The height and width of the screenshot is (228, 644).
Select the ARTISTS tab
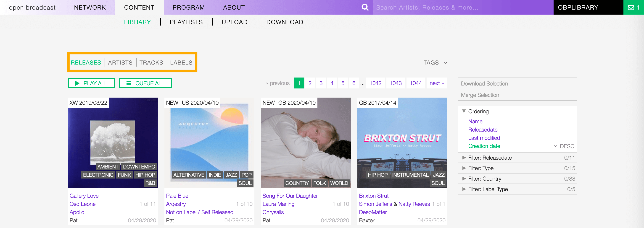click(x=120, y=62)
